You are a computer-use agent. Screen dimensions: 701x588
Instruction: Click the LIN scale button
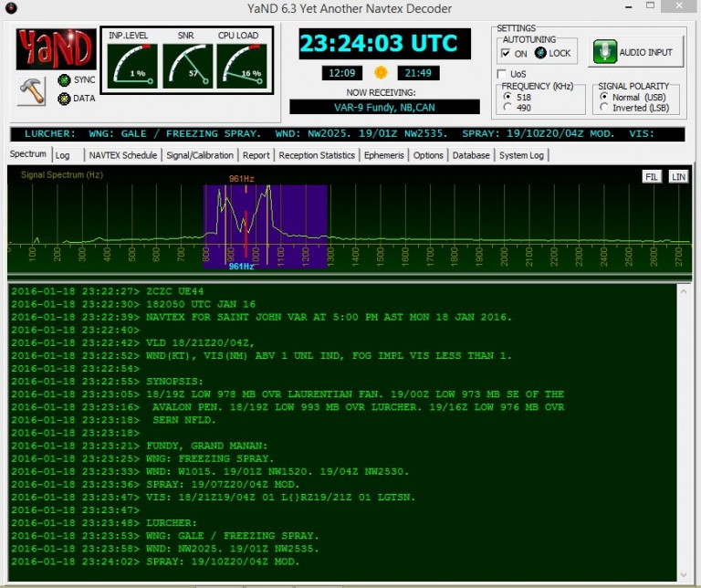tap(677, 176)
